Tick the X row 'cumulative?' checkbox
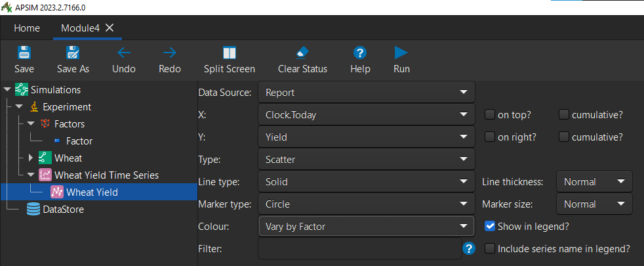 pos(564,115)
